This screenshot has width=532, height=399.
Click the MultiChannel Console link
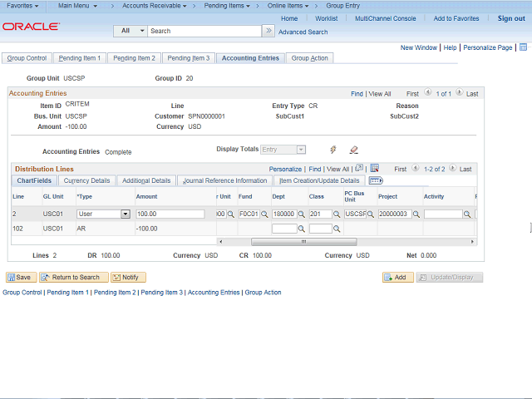385,18
